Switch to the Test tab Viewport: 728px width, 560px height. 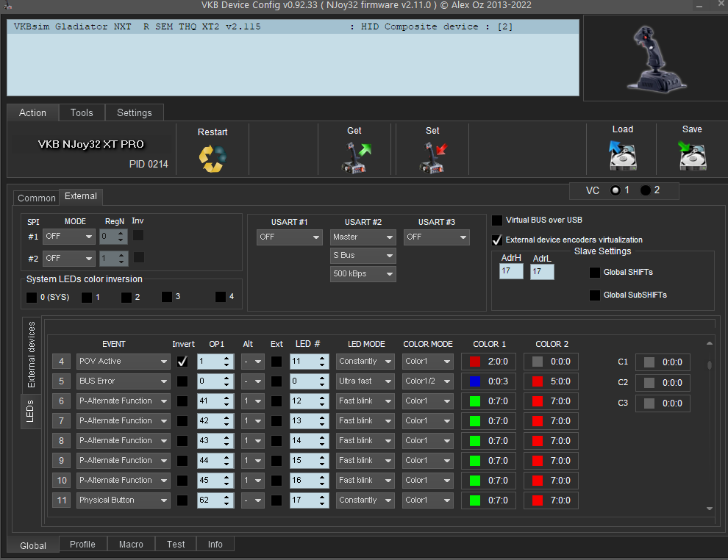pyautogui.click(x=176, y=545)
